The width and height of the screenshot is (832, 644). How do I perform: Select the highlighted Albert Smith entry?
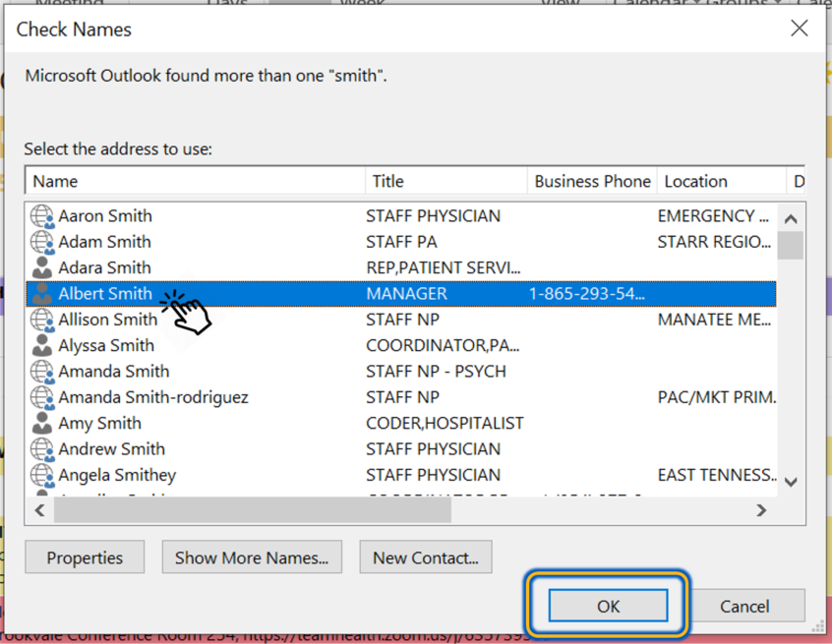[x=401, y=294]
